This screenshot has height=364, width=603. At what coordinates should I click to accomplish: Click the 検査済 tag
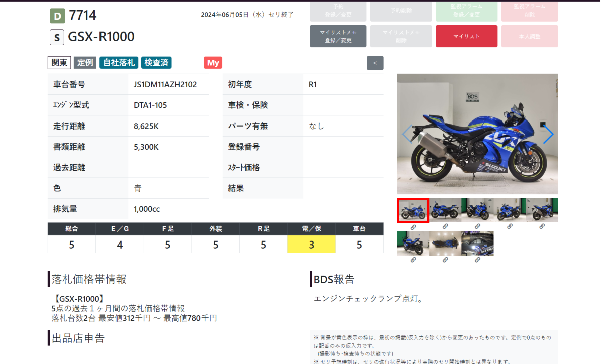click(156, 63)
